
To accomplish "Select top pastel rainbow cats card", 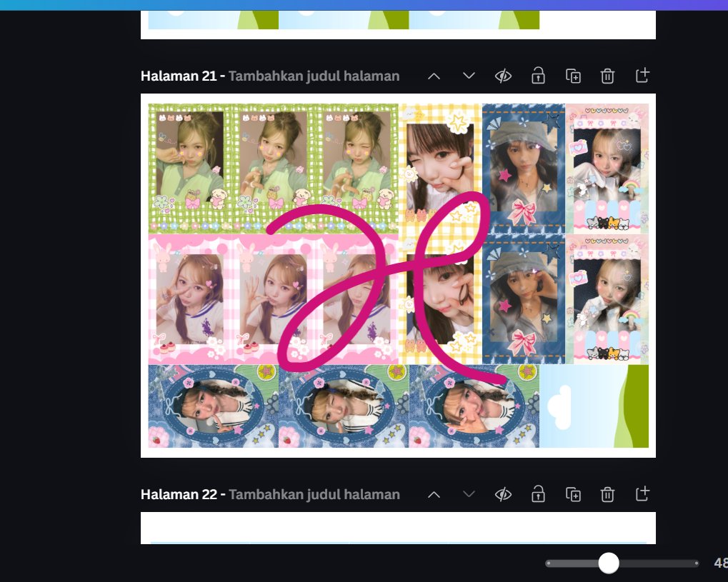I will pyautogui.click(x=607, y=169).
